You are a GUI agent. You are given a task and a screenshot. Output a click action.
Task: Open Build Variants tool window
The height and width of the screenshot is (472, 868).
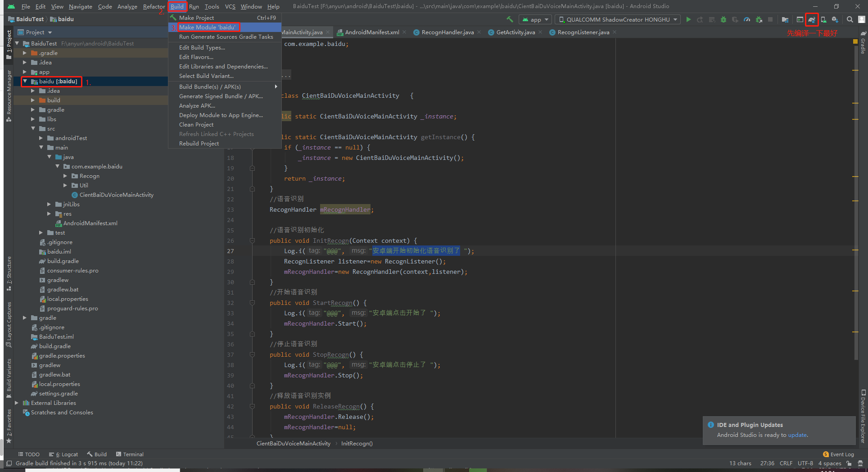coord(9,378)
